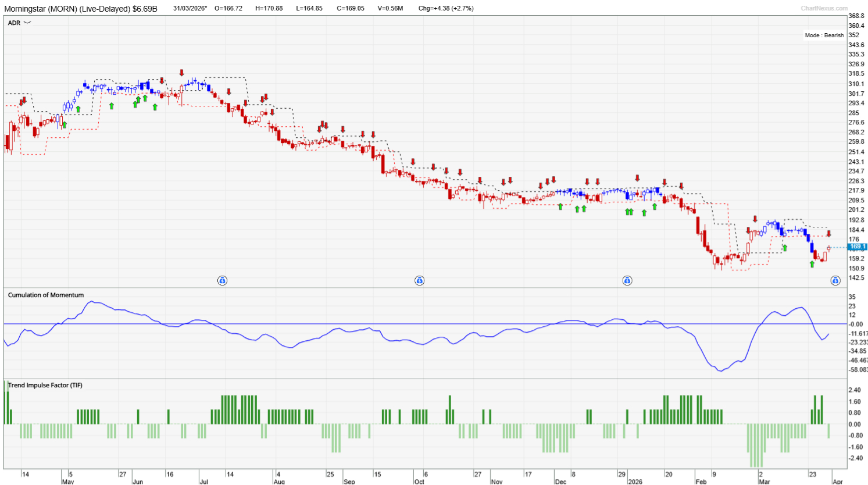
Task: Click the ADR indicator line-style icon
Action: click(x=27, y=23)
